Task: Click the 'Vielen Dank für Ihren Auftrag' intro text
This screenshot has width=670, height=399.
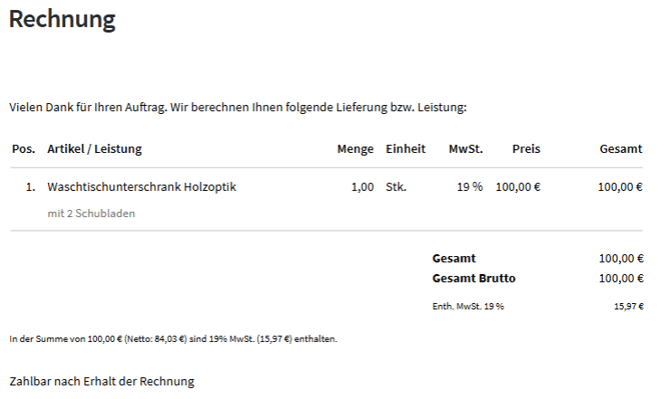Action: click(x=238, y=107)
